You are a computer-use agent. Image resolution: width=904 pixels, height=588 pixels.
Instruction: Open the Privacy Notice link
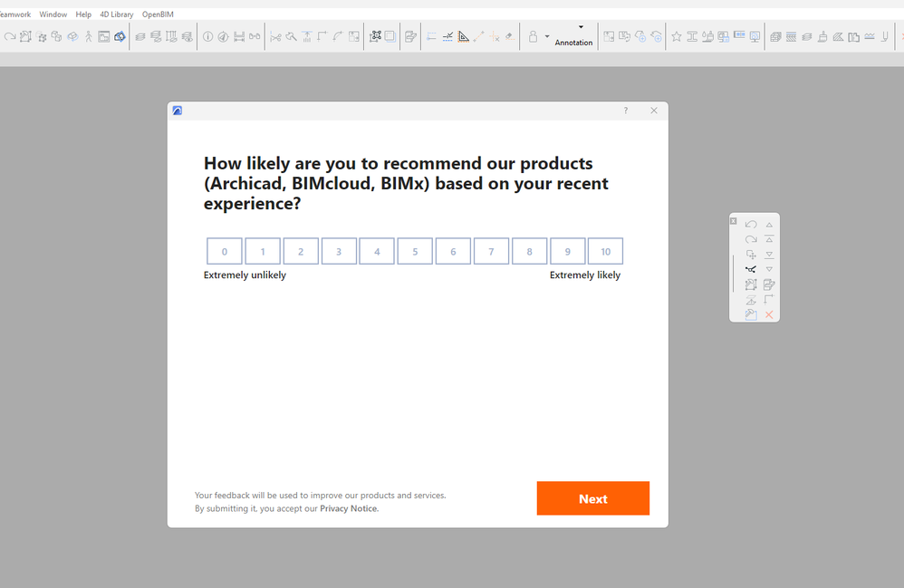point(349,508)
